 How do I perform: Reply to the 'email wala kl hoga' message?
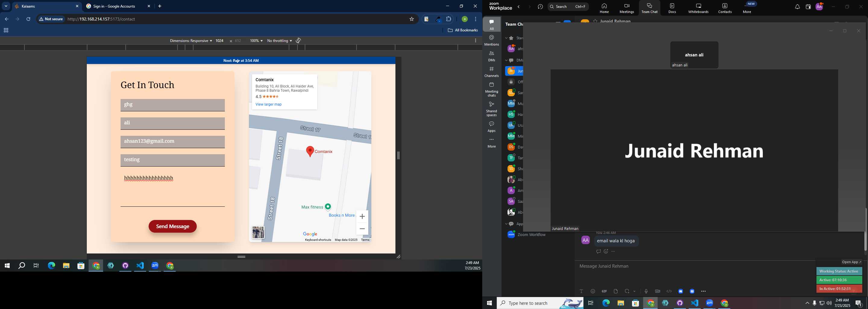[599, 252]
